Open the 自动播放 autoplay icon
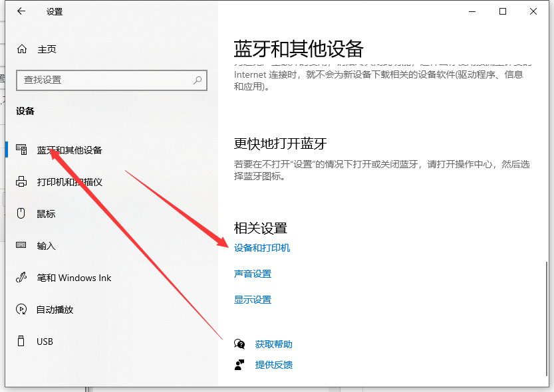This screenshot has width=554, height=392. 21,310
